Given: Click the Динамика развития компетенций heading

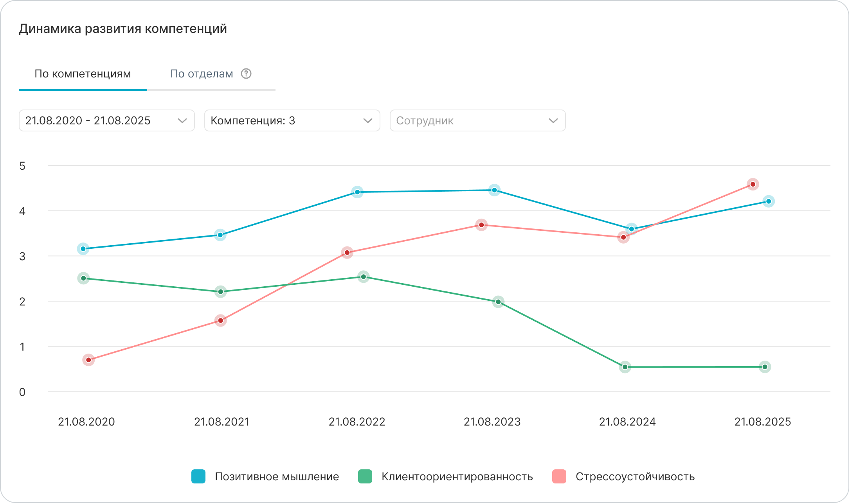Looking at the screenshot, I should pos(123,29).
